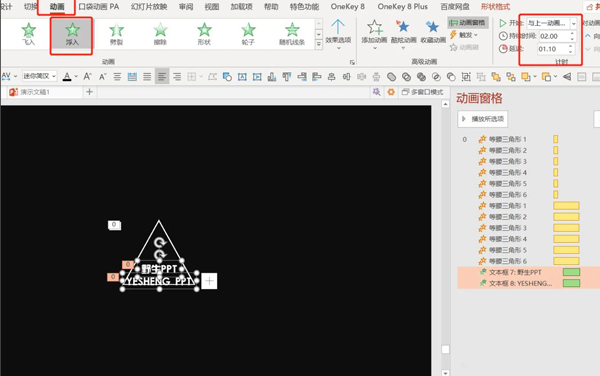This screenshot has width=600, height=376.
Task: Toggle left text alignment in quick toolbar
Action: (x=162, y=77)
